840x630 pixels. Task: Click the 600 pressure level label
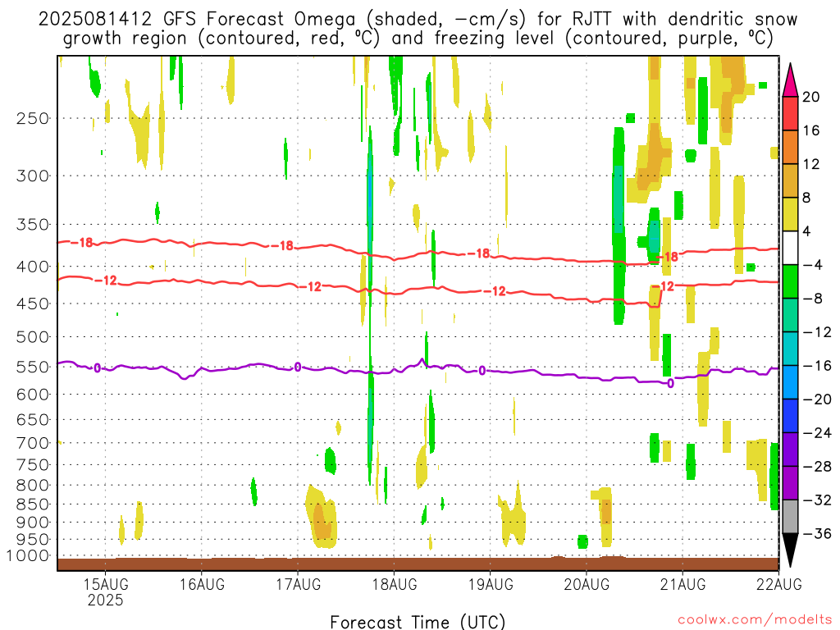33,395
